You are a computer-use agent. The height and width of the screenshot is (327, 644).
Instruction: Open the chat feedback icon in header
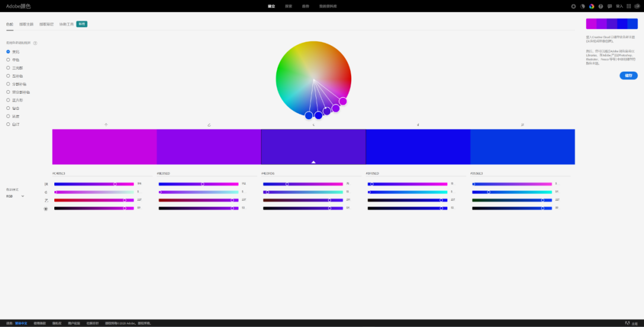pyautogui.click(x=609, y=6)
